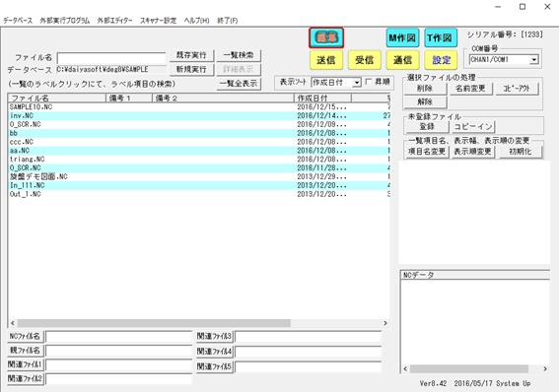The width and height of the screenshot is (559, 392).
Task: Select the O_SCR.NC row dated 2016/11/28
Action: point(199,168)
